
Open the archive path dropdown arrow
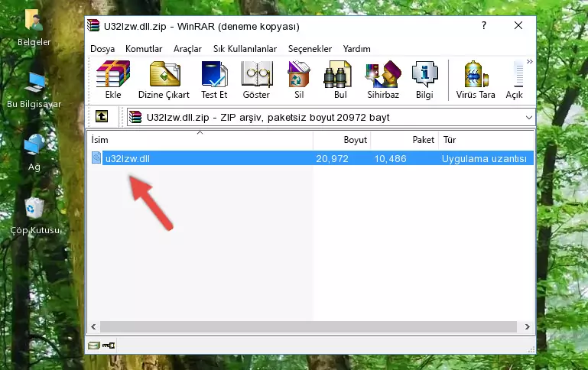click(x=529, y=117)
